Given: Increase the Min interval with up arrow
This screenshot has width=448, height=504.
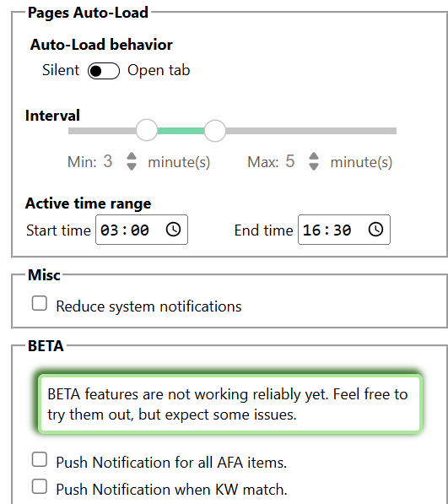Looking at the screenshot, I should [132, 156].
